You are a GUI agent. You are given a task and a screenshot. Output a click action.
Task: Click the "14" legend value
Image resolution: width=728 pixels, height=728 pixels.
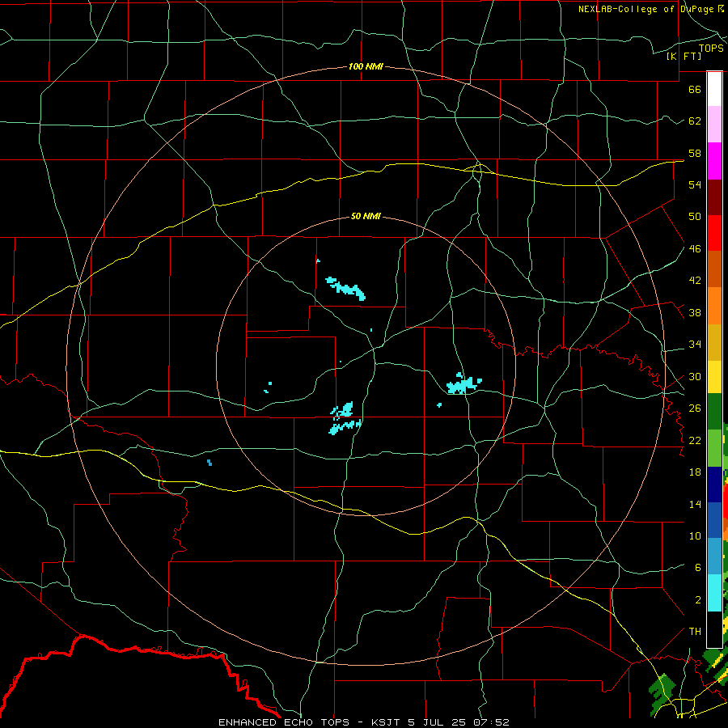695,504
